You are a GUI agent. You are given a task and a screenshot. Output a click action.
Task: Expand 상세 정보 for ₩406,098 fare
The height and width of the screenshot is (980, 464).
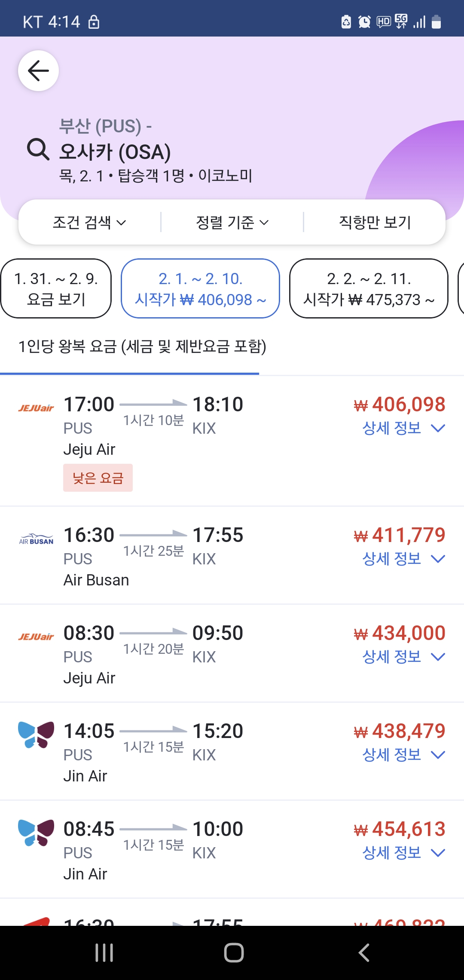[x=403, y=428]
